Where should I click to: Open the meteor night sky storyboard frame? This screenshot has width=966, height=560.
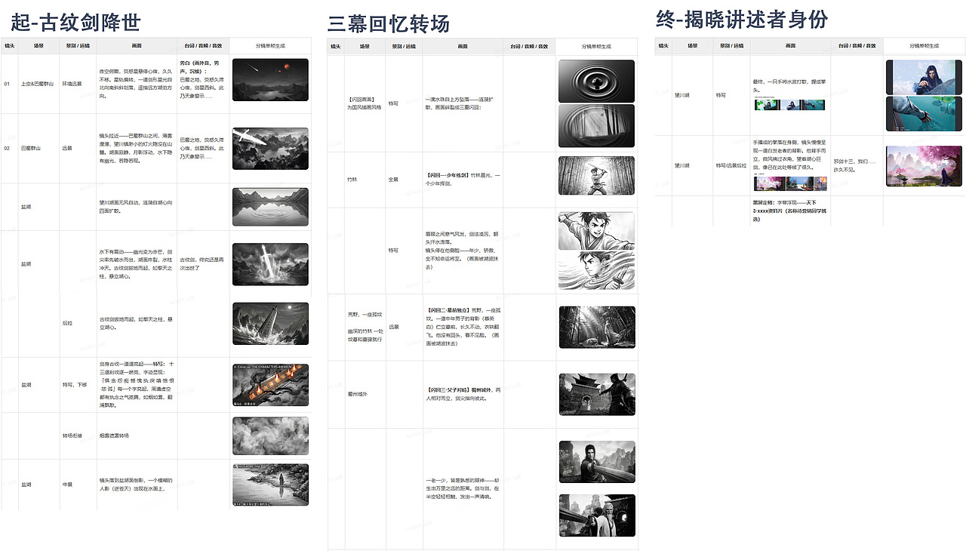pos(270,80)
